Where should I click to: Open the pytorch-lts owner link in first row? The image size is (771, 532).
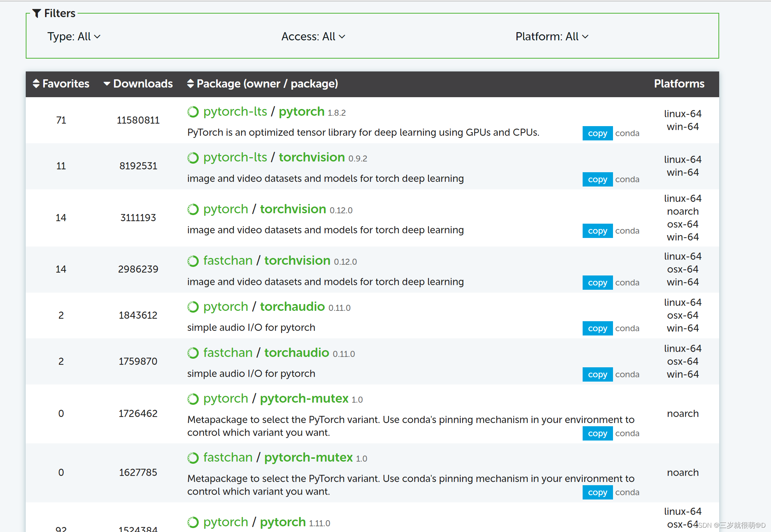[x=235, y=111]
